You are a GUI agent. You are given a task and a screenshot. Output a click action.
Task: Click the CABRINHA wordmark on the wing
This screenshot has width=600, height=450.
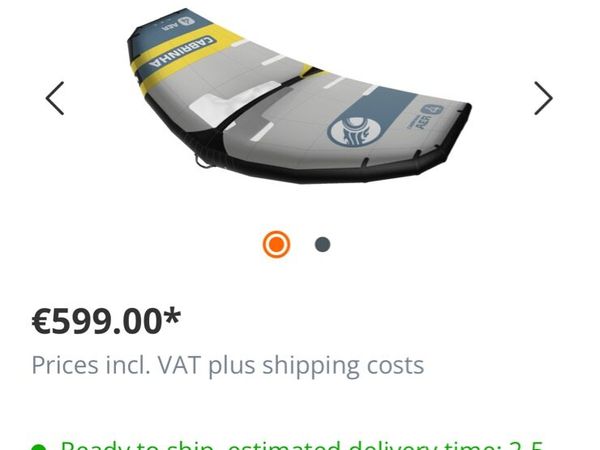(182, 52)
